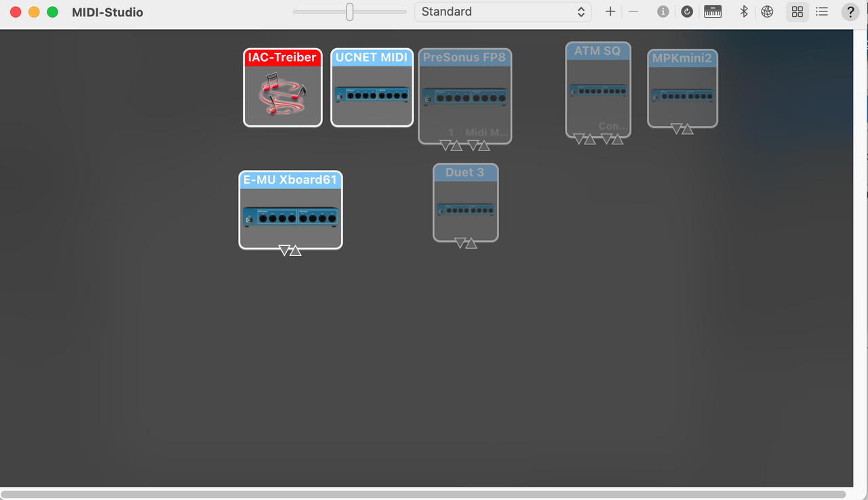Viewport: 868px width, 500px height.
Task: Click E-MU Xboard61 input connector arrow
Action: pos(285,251)
